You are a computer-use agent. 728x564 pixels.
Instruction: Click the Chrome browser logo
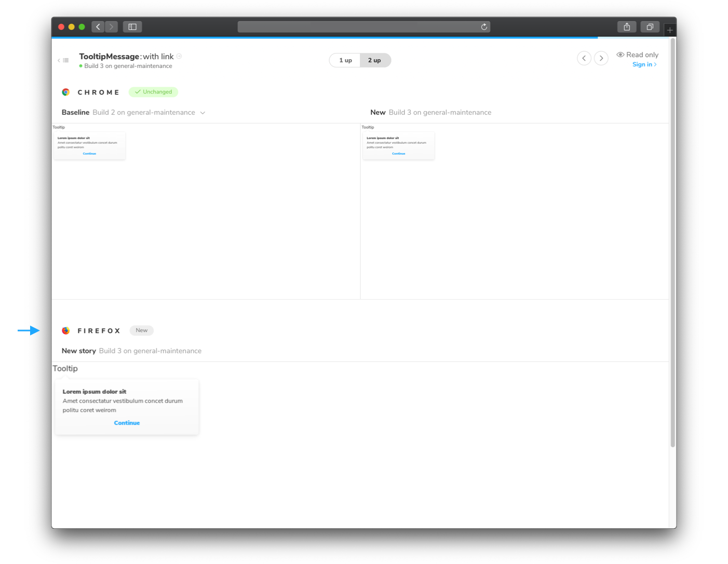[x=66, y=92]
